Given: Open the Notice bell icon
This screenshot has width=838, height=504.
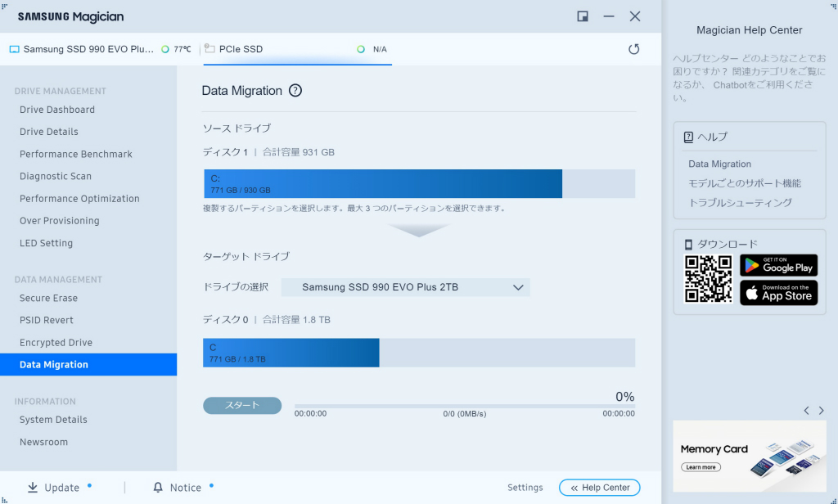Looking at the screenshot, I should (x=158, y=488).
